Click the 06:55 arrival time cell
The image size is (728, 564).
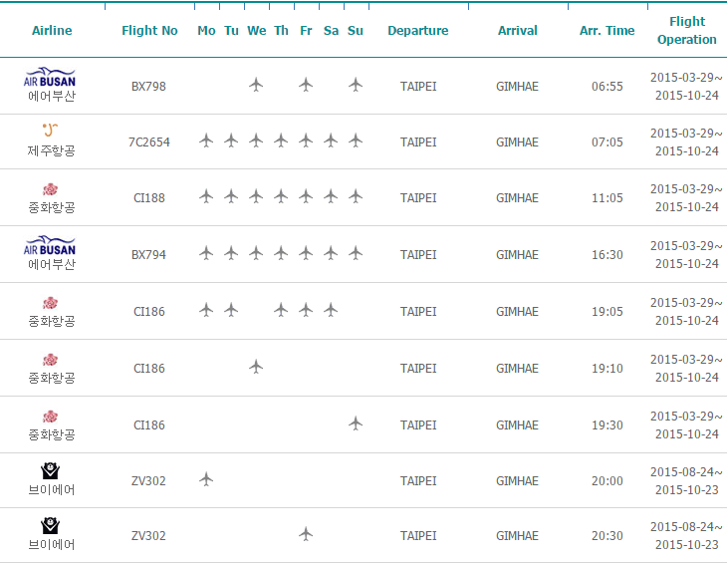point(607,87)
